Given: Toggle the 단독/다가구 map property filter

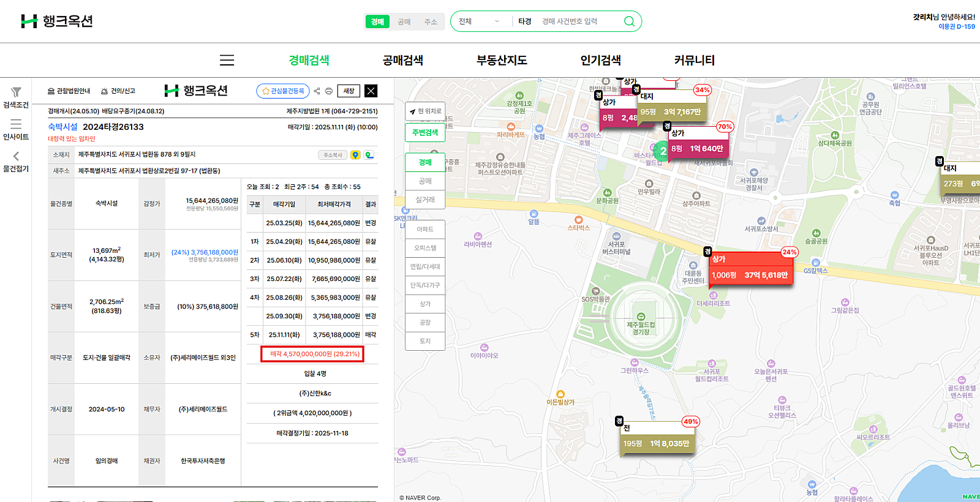Looking at the screenshot, I should (425, 285).
